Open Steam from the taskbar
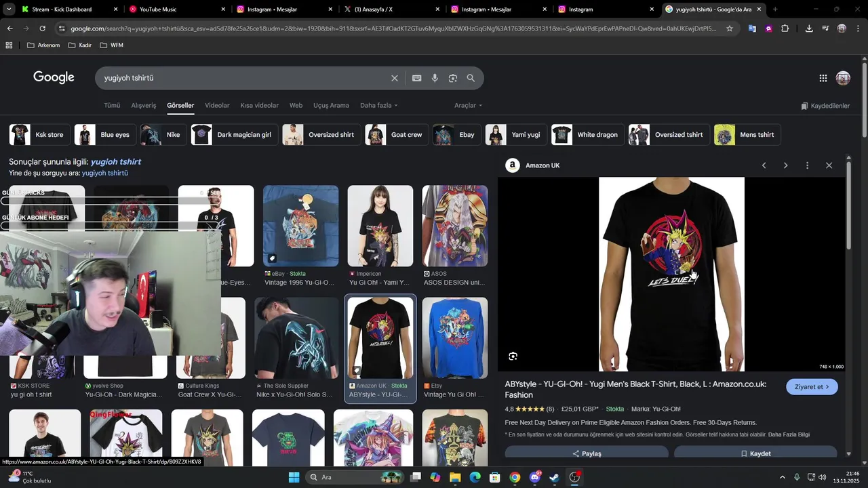 (x=555, y=477)
